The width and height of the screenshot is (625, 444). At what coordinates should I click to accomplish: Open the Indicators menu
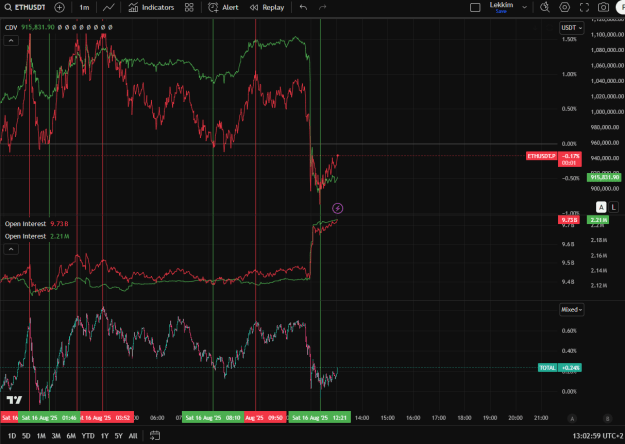coord(151,7)
